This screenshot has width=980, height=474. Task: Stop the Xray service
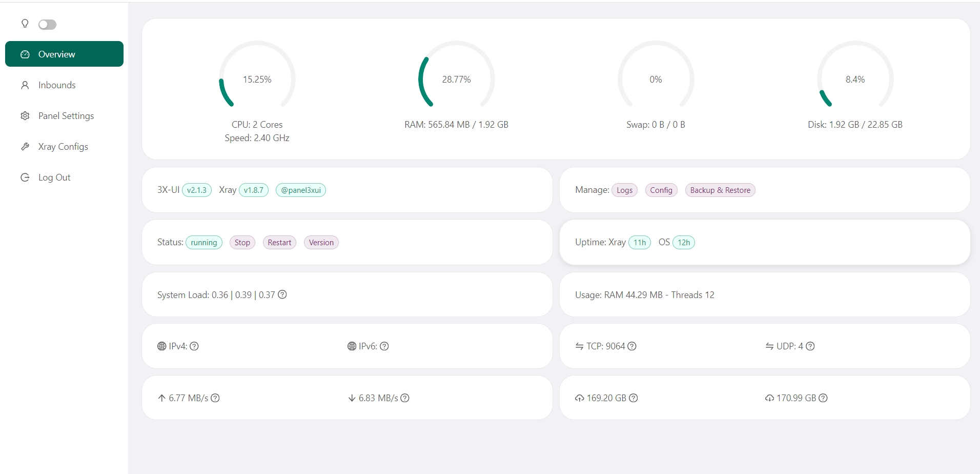[x=242, y=243]
